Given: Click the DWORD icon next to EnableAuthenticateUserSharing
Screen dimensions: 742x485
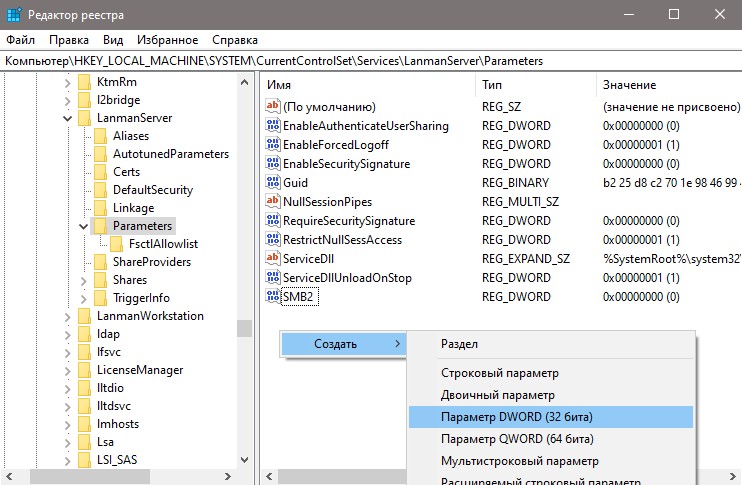Looking at the screenshot, I should pyautogui.click(x=273, y=125).
